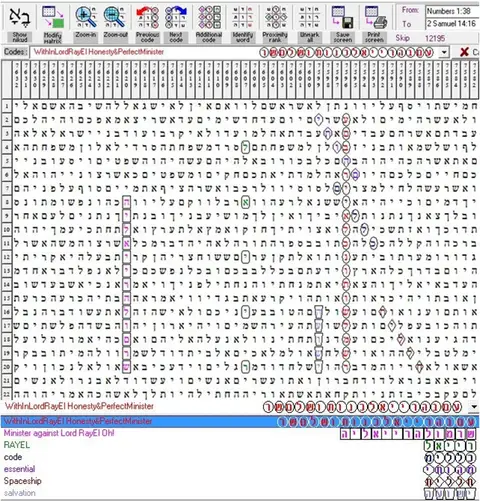Go to the Previous code
Viewport: 480px width, 501px height.
click(x=147, y=17)
